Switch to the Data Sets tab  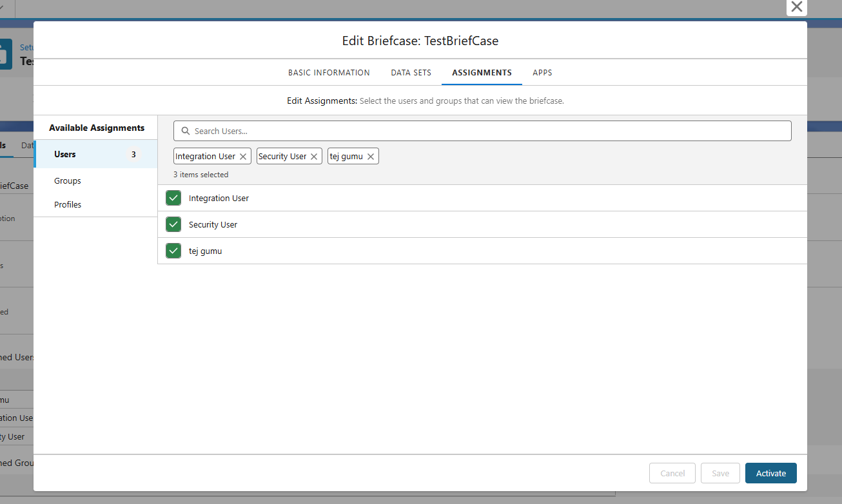pos(411,73)
